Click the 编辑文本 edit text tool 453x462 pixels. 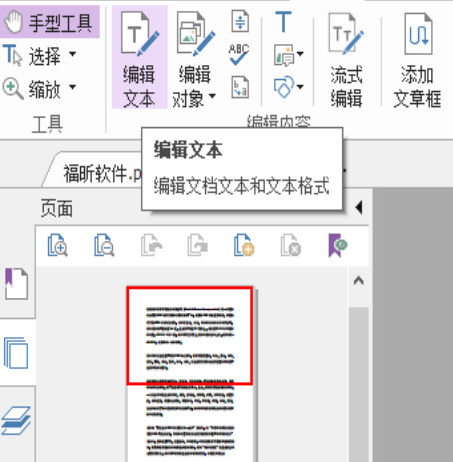click(139, 57)
